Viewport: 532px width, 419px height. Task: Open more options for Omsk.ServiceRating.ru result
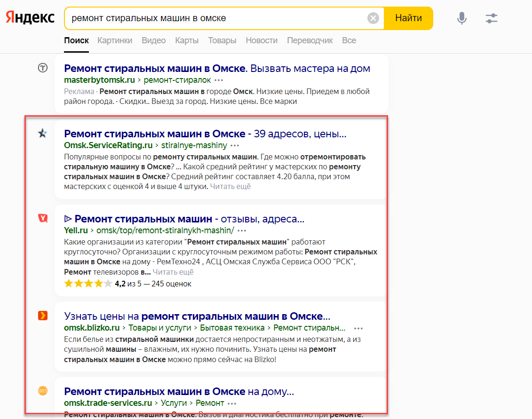pos(235,145)
